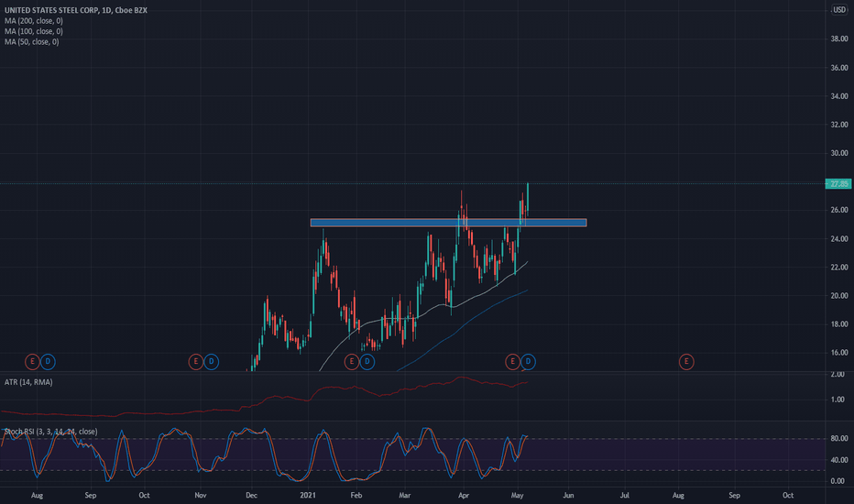Click the 22.00 price axis label
Screen dimensions: 854x504
(839, 267)
